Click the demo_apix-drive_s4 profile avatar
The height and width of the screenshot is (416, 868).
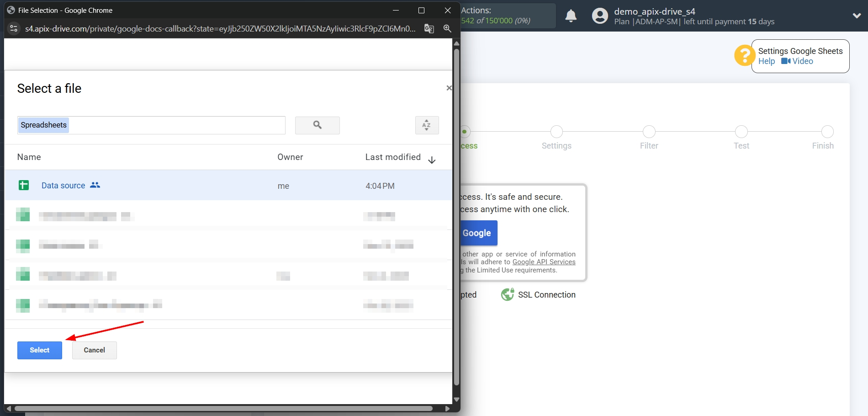599,16
